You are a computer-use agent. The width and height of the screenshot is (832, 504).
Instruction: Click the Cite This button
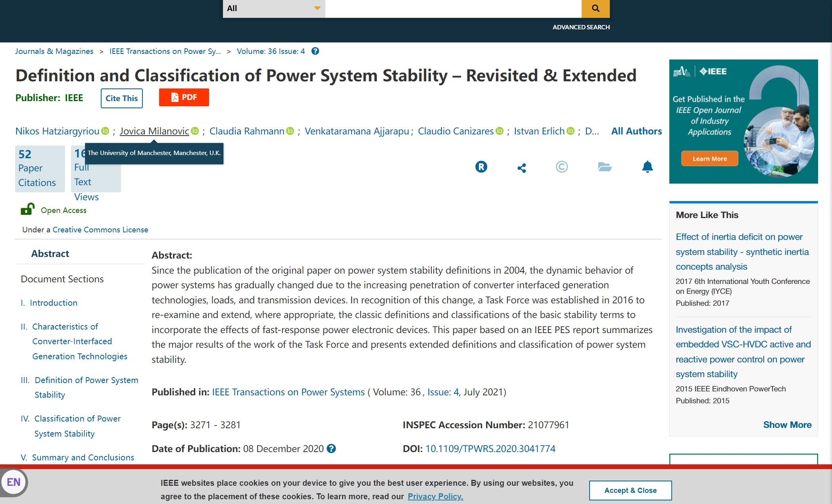(x=121, y=98)
